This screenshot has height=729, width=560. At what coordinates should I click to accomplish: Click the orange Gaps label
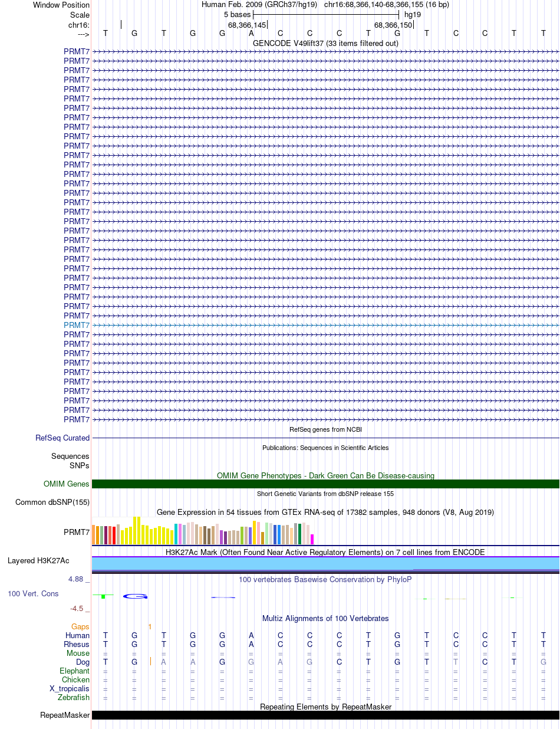[x=80, y=627]
